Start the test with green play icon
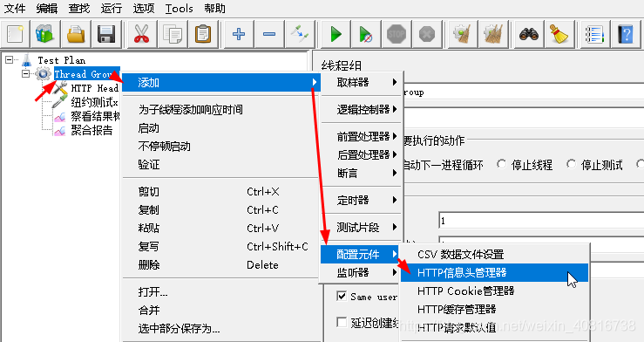The height and width of the screenshot is (342, 644). [336, 34]
